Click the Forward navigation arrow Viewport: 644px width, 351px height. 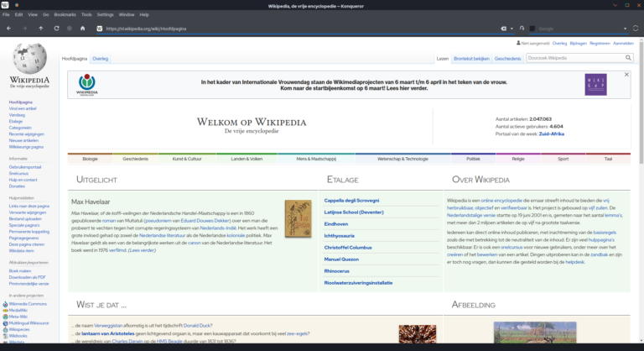(x=24, y=29)
